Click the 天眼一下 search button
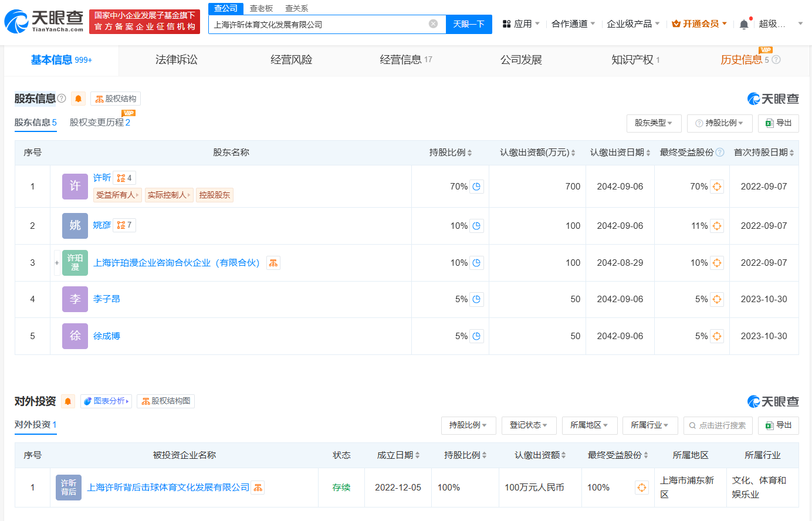Screen dimensions: 812x521 pyautogui.click(x=469, y=24)
